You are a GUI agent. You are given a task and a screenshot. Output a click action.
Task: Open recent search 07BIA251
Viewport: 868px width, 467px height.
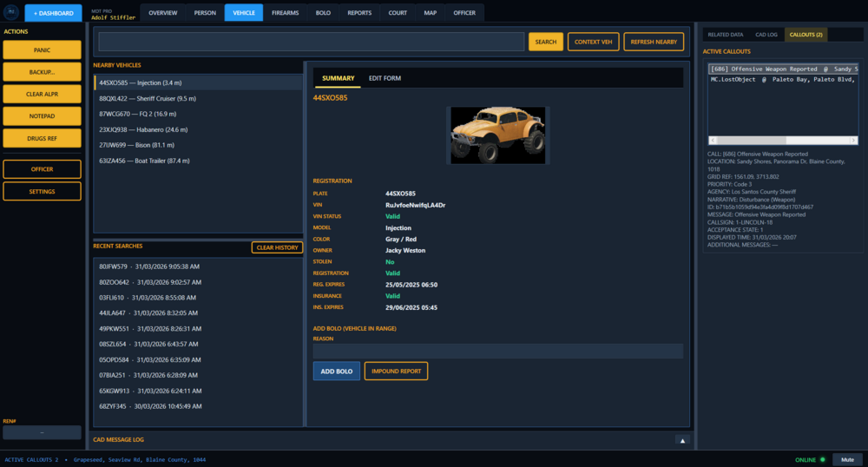198,375
